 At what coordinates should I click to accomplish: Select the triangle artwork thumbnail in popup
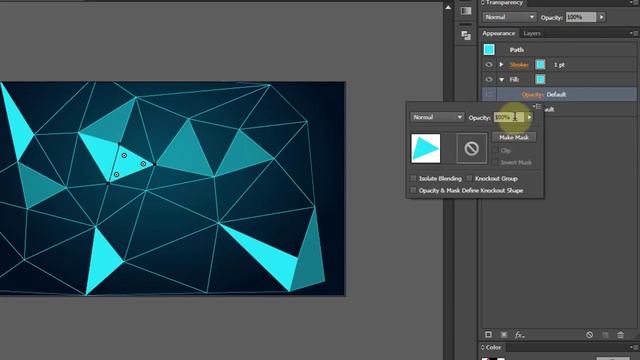click(425, 148)
